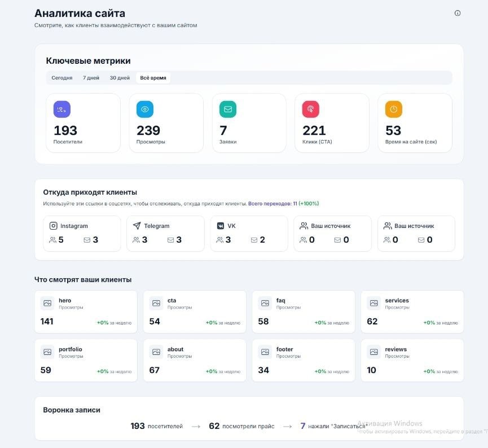Choose the 30 дней period tab
This screenshot has height=448, width=488.
pyautogui.click(x=120, y=78)
